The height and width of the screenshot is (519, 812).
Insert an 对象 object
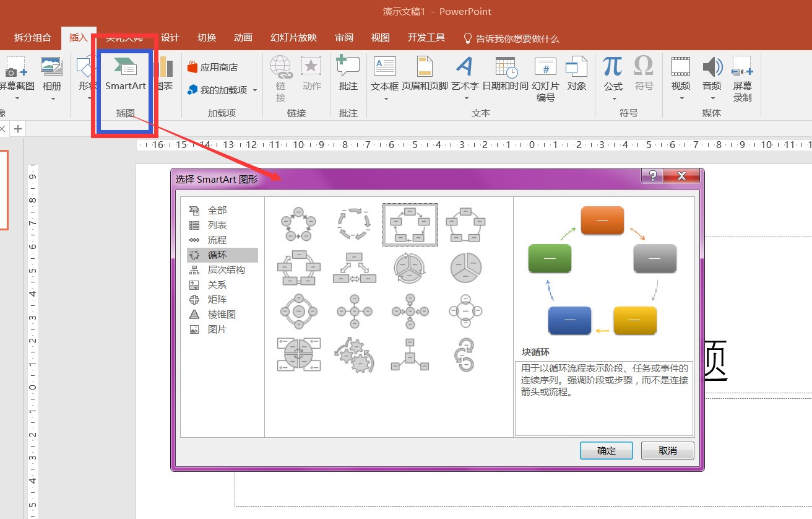[x=576, y=74]
